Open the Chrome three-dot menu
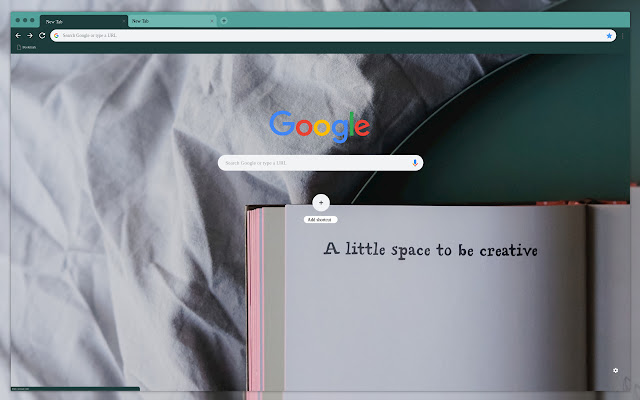This screenshot has height=400, width=640. pos(623,36)
